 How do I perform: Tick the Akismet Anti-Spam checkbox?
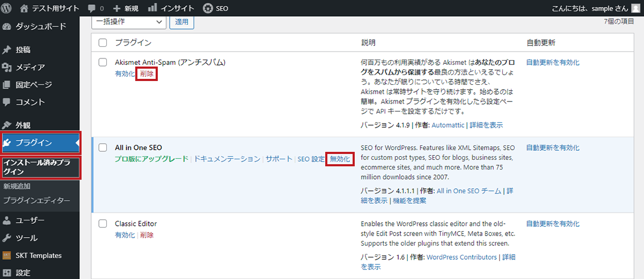point(103,62)
